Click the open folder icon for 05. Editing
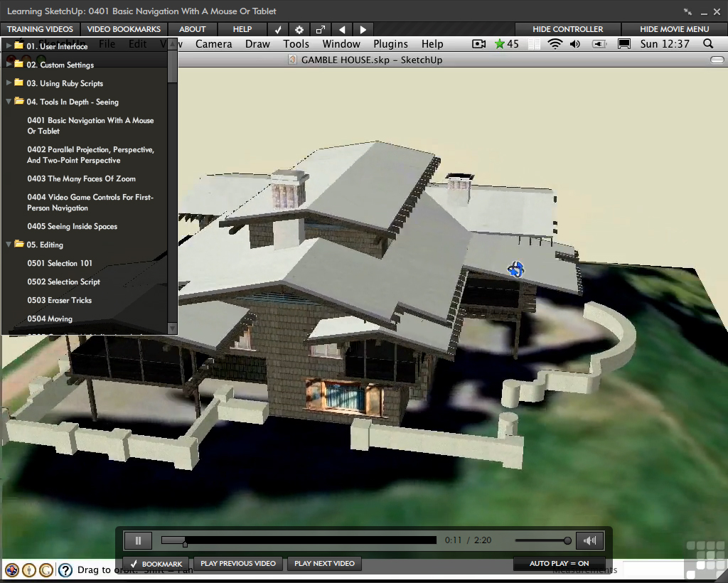The height and width of the screenshot is (583, 728). coord(19,244)
